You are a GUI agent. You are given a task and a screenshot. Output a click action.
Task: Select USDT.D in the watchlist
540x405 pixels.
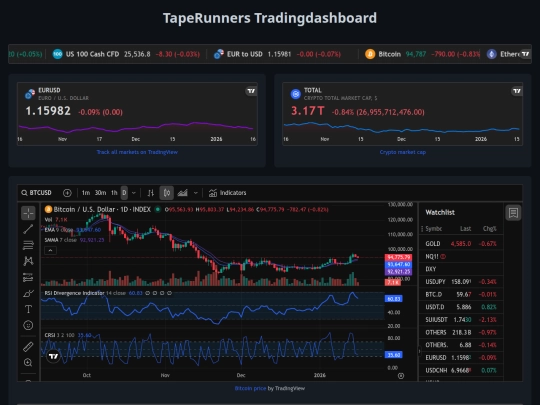[461, 307]
